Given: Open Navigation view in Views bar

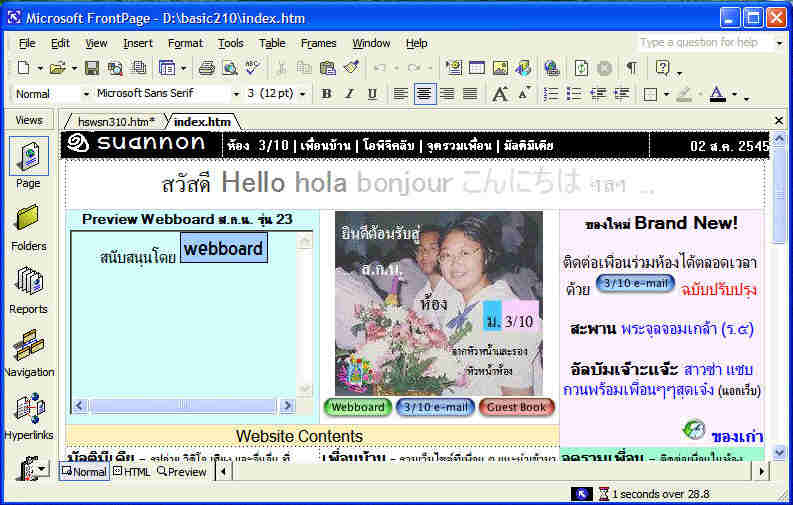Looking at the screenshot, I should [x=29, y=353].
